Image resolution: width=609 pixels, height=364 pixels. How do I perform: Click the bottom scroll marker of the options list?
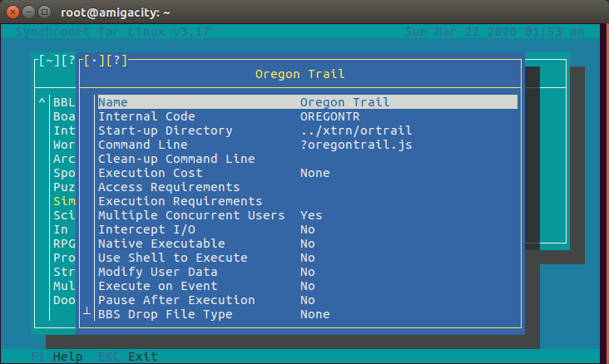(86, 310)
